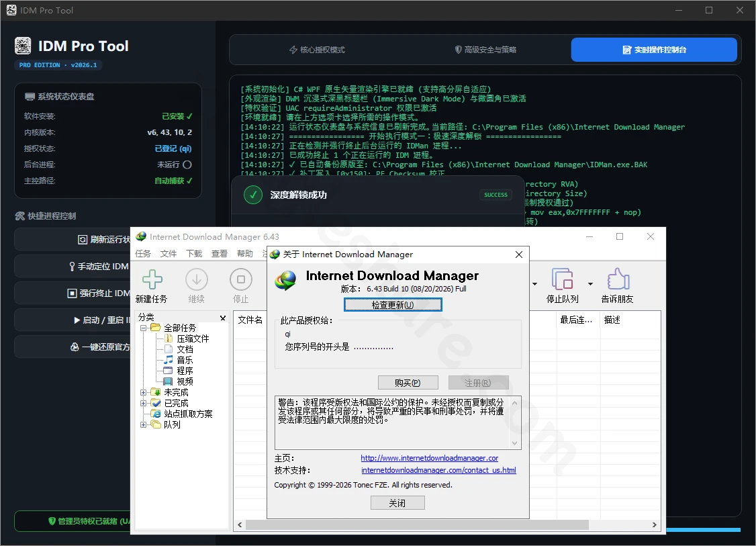Expand the Unfinished (未完成) tree node
This screenshot has height=546, width=756.
143,392
